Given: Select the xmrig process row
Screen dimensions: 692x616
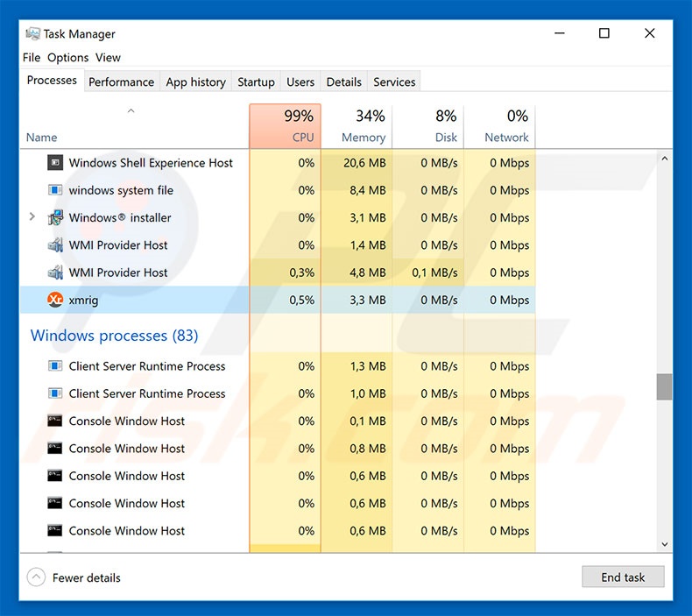Looking at the screenshot, I should click(x=278, y=300).
